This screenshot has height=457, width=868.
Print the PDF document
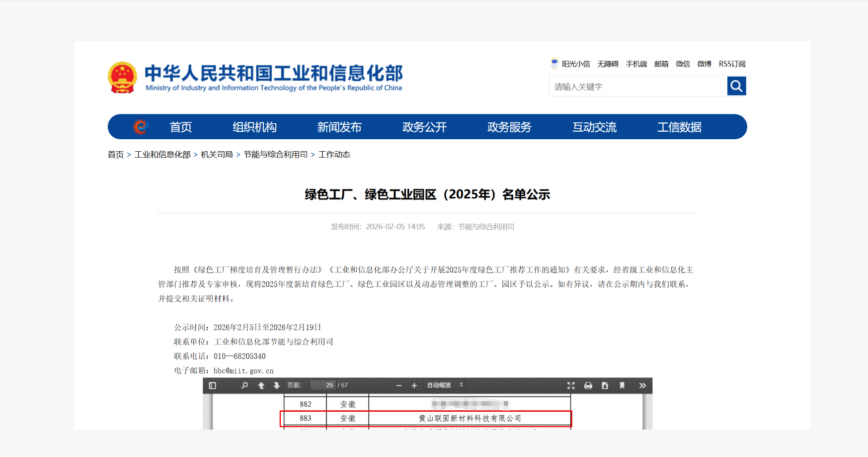(x=588, y=385)
